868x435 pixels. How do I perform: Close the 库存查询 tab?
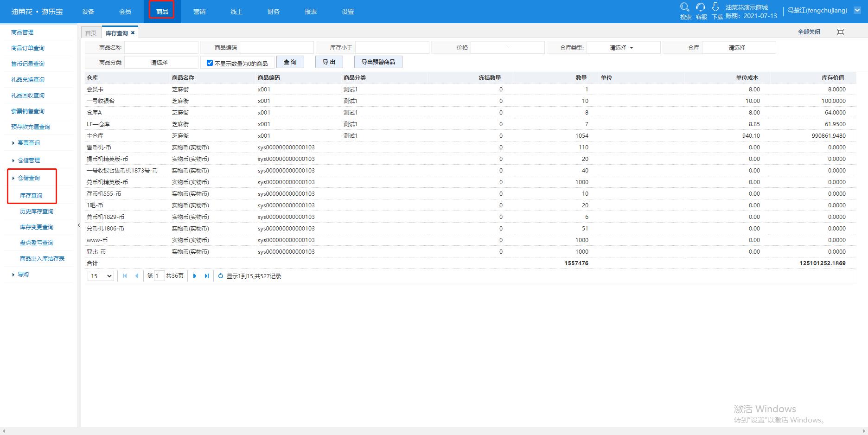(133, 33)
